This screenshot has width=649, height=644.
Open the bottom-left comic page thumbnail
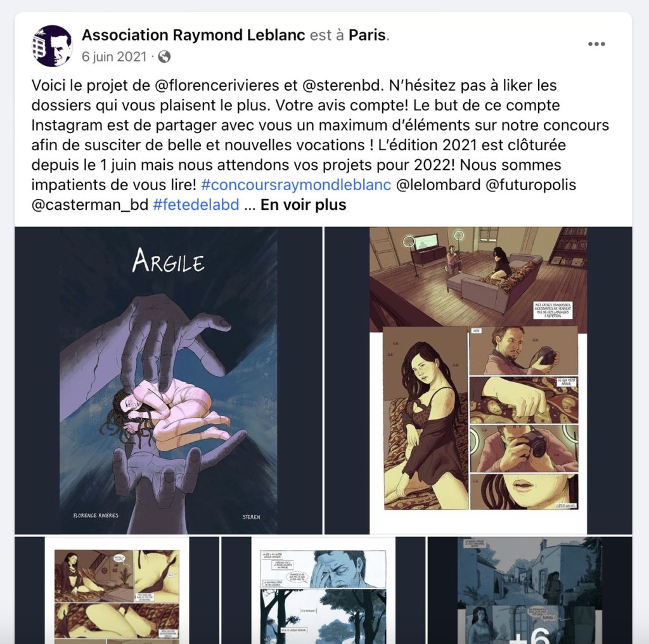tap(117, 590)
